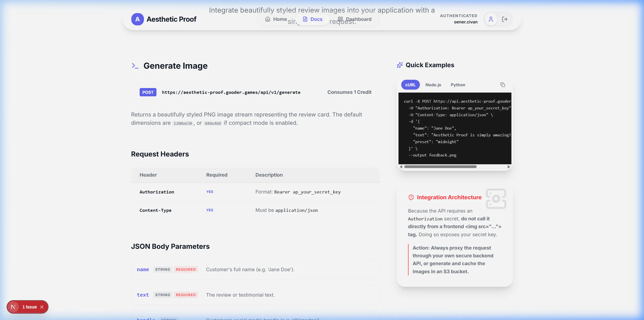The image size is (644, 320).
Task: Switch to the Node.js example tab
Action: (x=433, y=85)
